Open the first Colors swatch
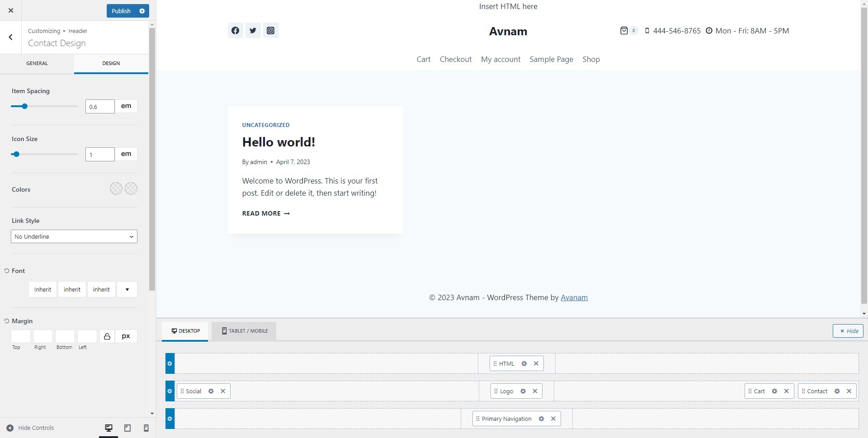The height and width of the screenshot is (438, 868). (x=116, y=188)
